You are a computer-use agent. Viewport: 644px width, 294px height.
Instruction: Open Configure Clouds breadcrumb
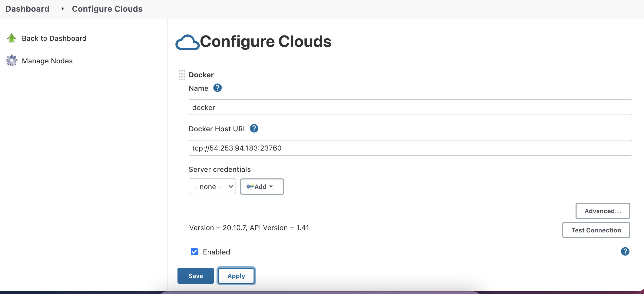[107, 9]
